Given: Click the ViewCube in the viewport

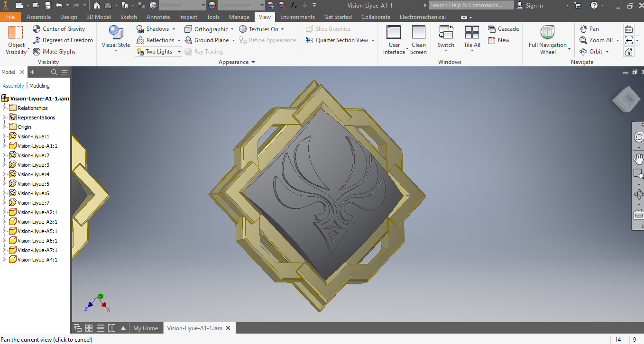Looking at the screenshot, I should [x=626, y=100].
